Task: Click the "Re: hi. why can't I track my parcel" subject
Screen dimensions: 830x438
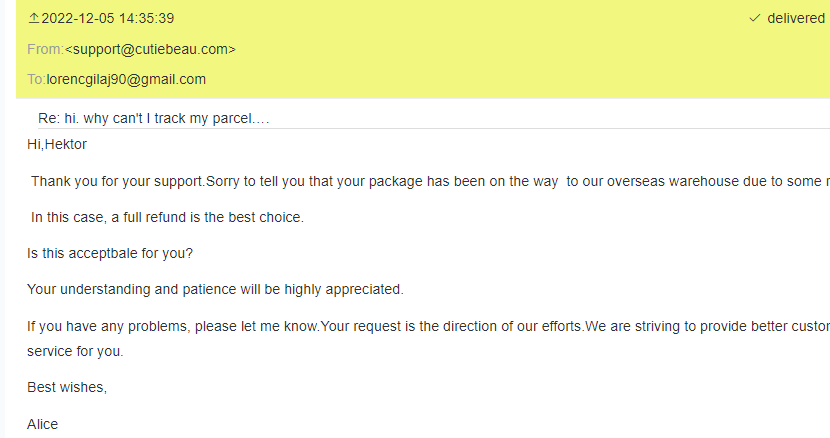Action: 154,118
